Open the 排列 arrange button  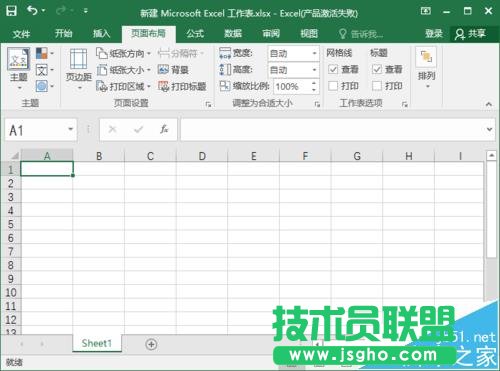coord(426,68)
